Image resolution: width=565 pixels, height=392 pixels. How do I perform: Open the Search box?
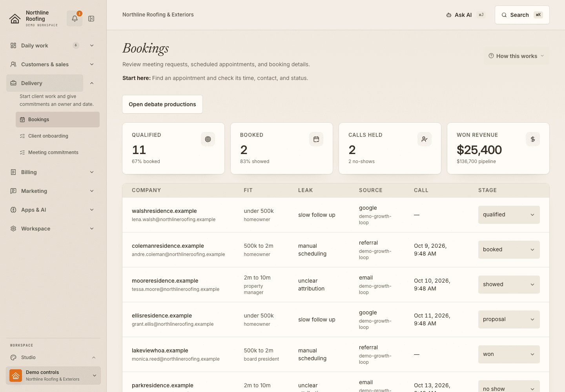(x=522, y=15)
